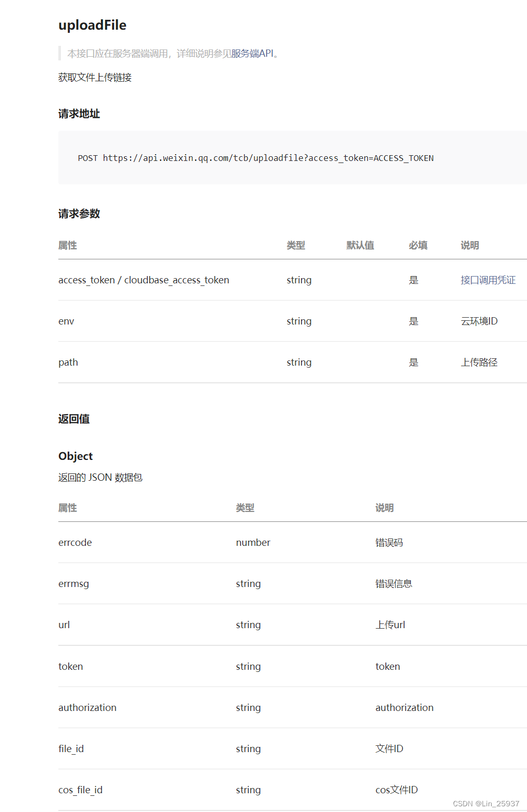The image size is (527, 812).
Task: Click the Object subheading
Action: (x=76, y=456)
